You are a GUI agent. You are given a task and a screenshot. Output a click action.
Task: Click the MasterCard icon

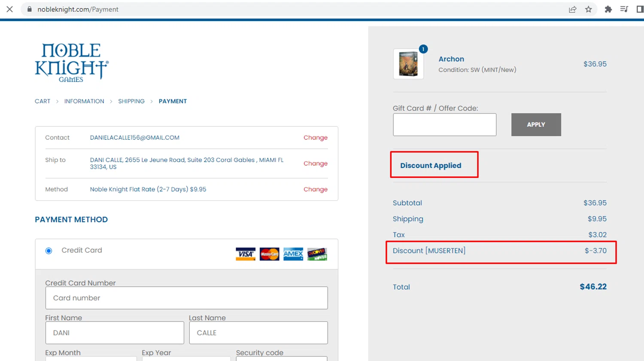pos(270,254)
